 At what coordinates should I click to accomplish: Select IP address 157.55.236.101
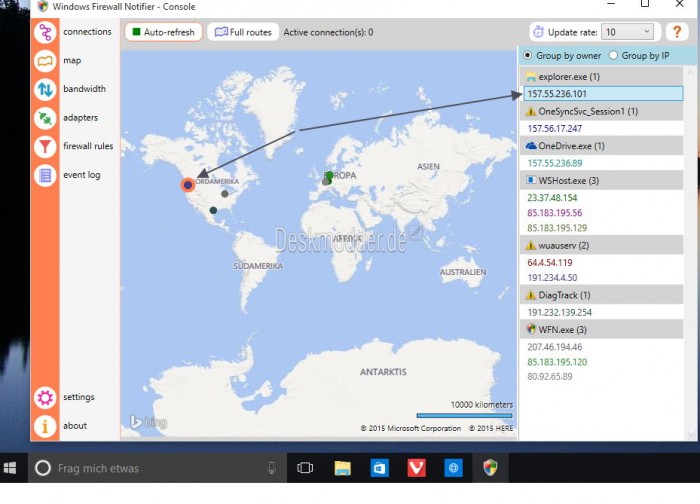pos(603,94)
